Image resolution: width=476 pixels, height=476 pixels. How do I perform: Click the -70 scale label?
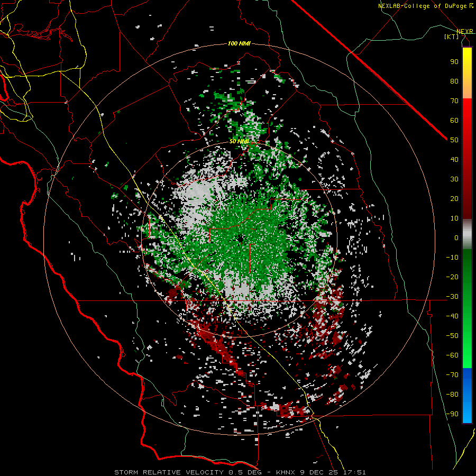click(x=452, y=374)
